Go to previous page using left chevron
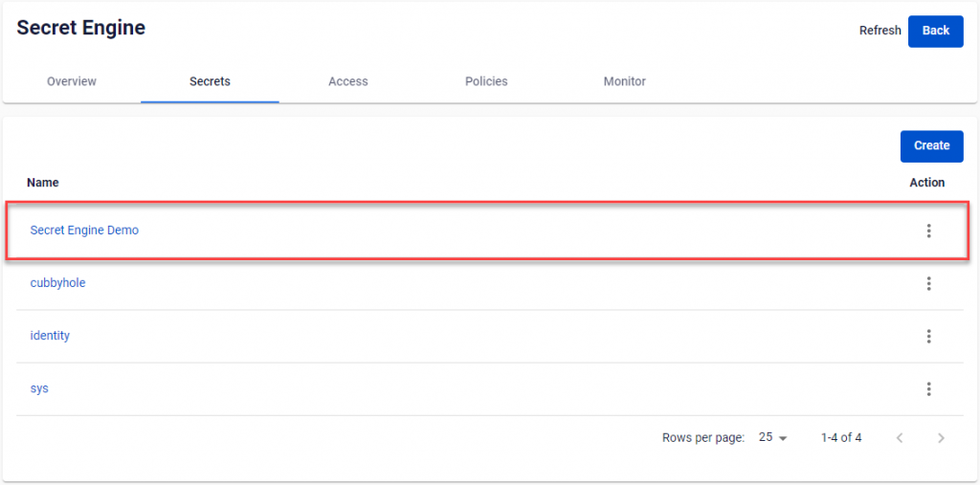 click(900, 438)
